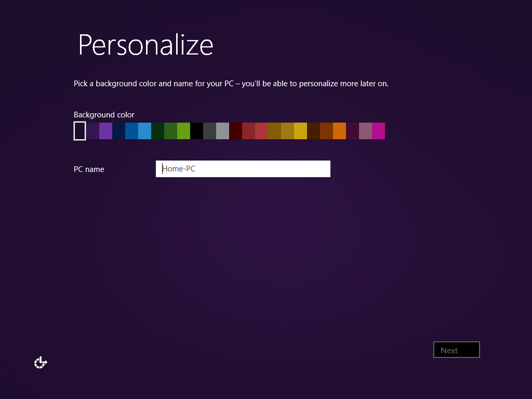
Task: Click the 'Pick a background color' instruction text
Action: pyautogui.click(x=231, y=84)
